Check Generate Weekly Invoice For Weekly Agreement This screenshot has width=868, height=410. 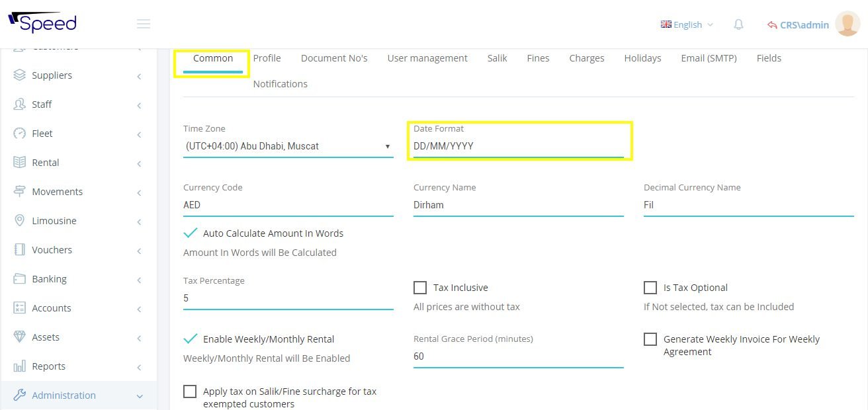pos(650,339)
